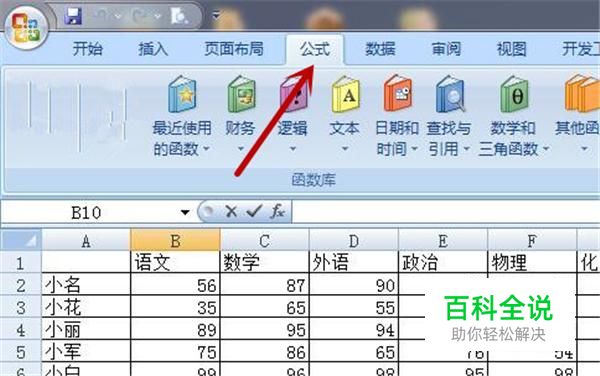This screenshot has width=600, height=376.
Task: Undo last action in quick access toolbar
Action: 102,15
